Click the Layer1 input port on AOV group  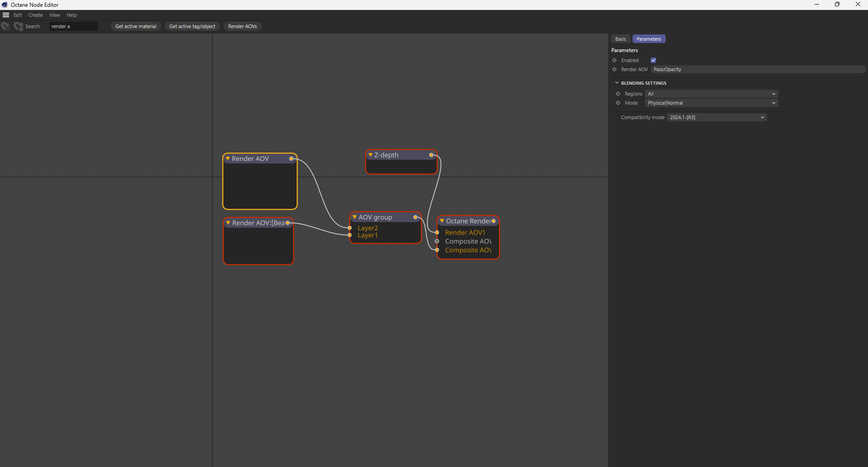pyautogui.click(x=350, y=235)
